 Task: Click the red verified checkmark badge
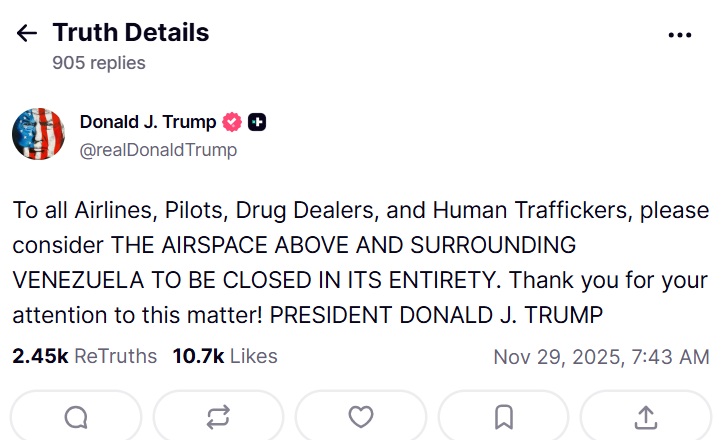coord(232,123)
